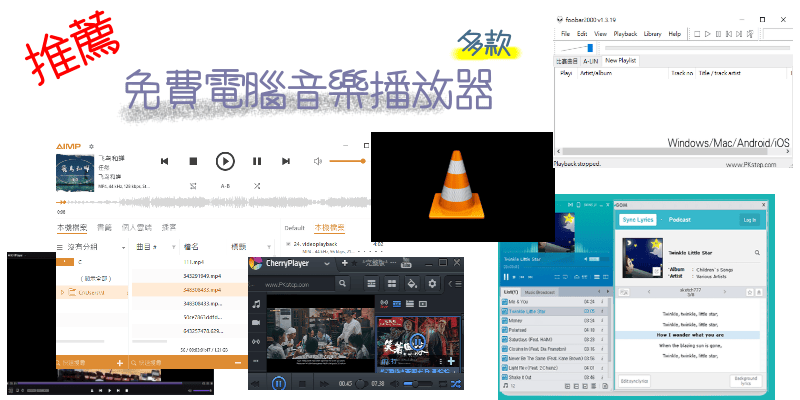Mute CherryPlayer with speaker icon
The width and height of the screenshot is (800, 400).
pos(394,383)
